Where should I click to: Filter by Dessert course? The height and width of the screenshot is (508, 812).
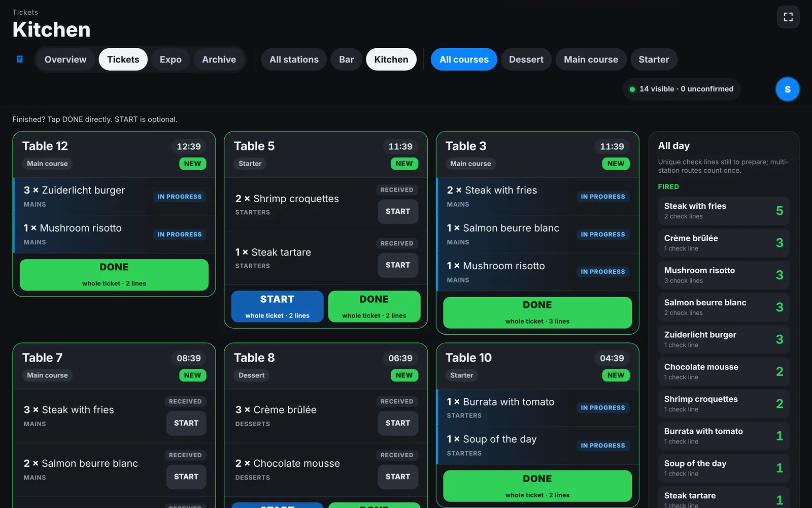[526, 59]
